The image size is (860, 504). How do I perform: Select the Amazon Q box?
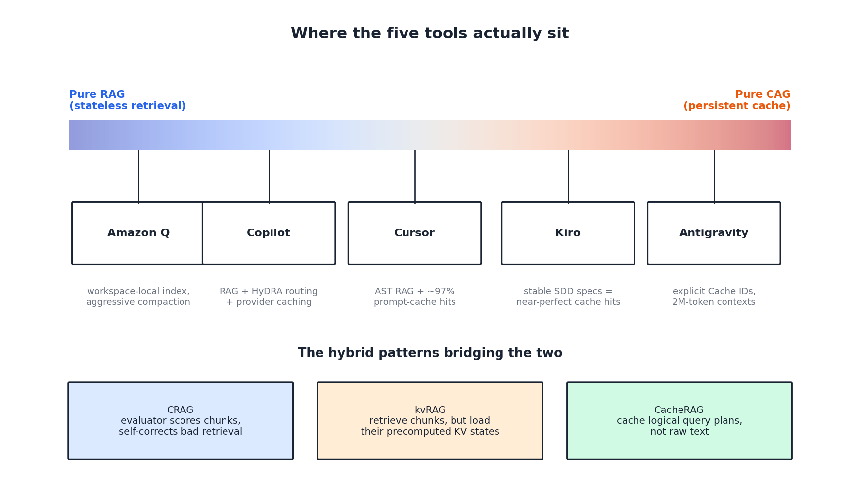click(137, 233)
